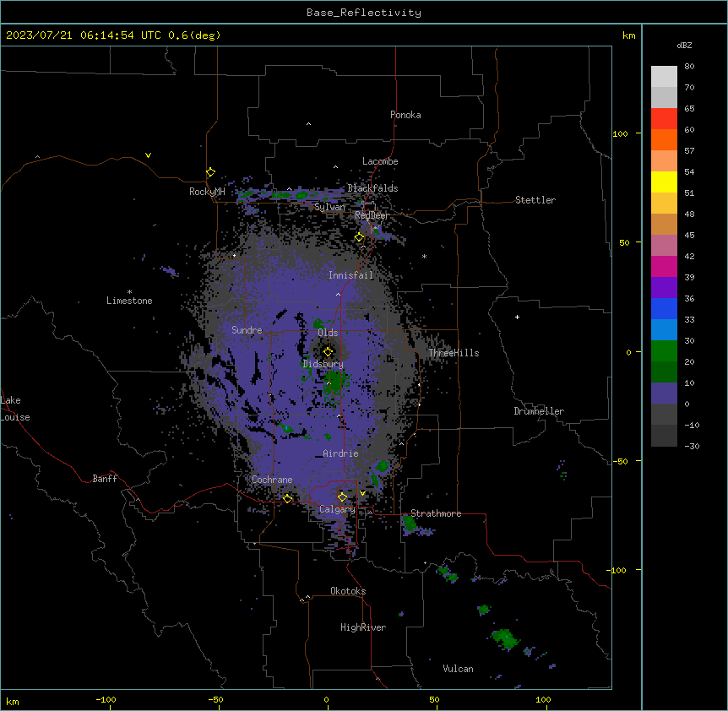This screenshot has height=711, width=728.
Task: Click the white 80 dBZ legend swatch
Action: tap(664, 76)
